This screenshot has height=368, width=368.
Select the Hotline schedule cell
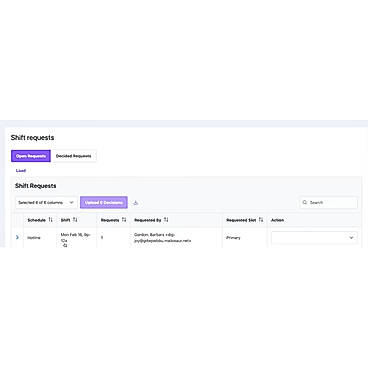[34, 238]
